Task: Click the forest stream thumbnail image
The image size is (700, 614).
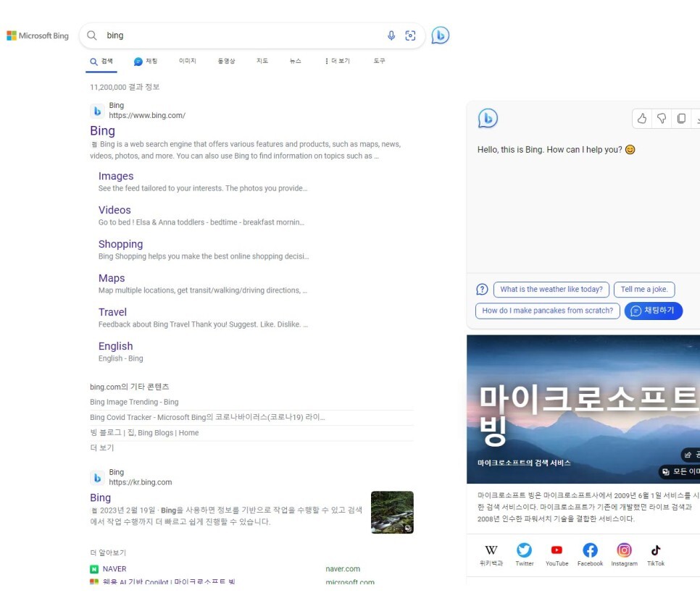Action: coord(392,512)
